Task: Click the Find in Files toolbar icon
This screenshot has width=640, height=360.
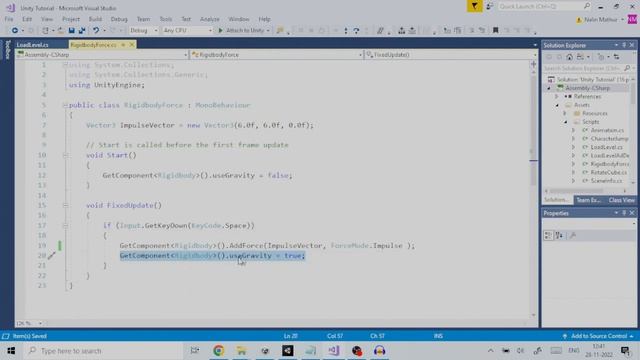Action: click(280, 30)
